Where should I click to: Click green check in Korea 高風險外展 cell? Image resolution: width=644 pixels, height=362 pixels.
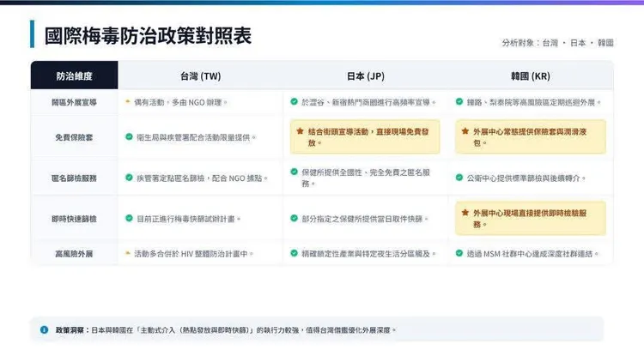tap(459, 253)
